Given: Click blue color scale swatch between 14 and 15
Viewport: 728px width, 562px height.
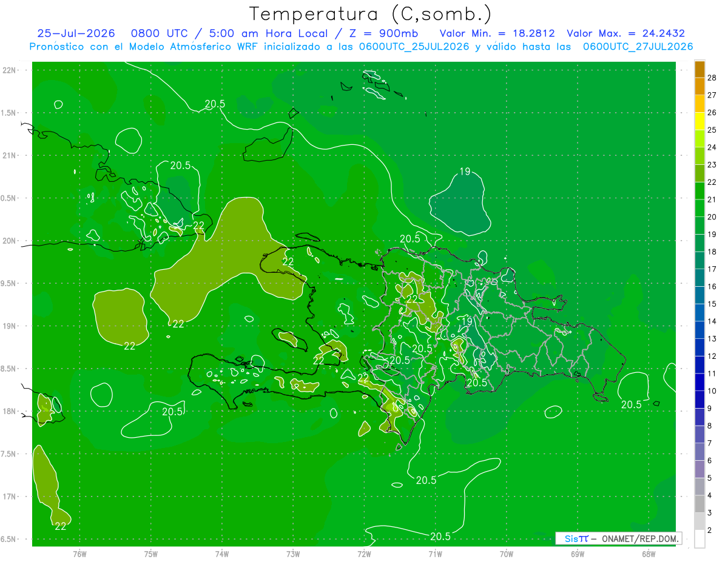Looking at the screenshot, I should pyautogui.click(x=699, y=313).
